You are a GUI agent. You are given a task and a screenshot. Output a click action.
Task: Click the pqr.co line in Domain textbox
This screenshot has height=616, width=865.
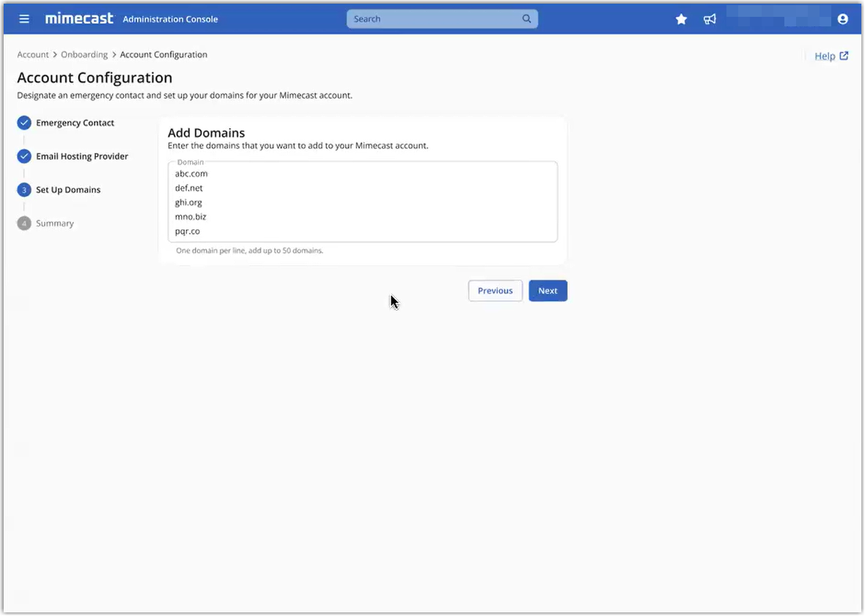click(x=188, y=231)
